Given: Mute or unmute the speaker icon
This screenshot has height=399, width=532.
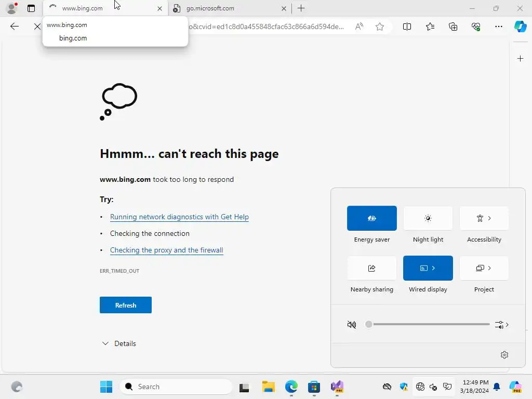Looking at the screenshot, I should point(352,325).
